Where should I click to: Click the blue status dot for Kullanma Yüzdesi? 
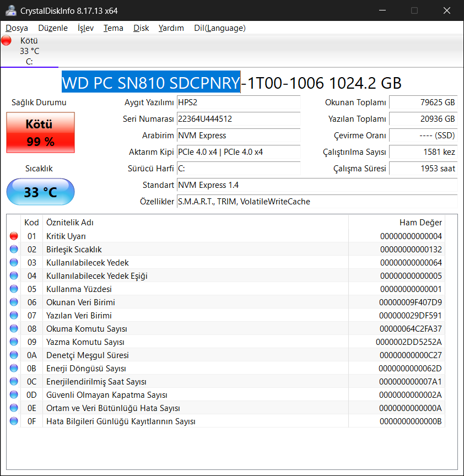tap(14, 289)
